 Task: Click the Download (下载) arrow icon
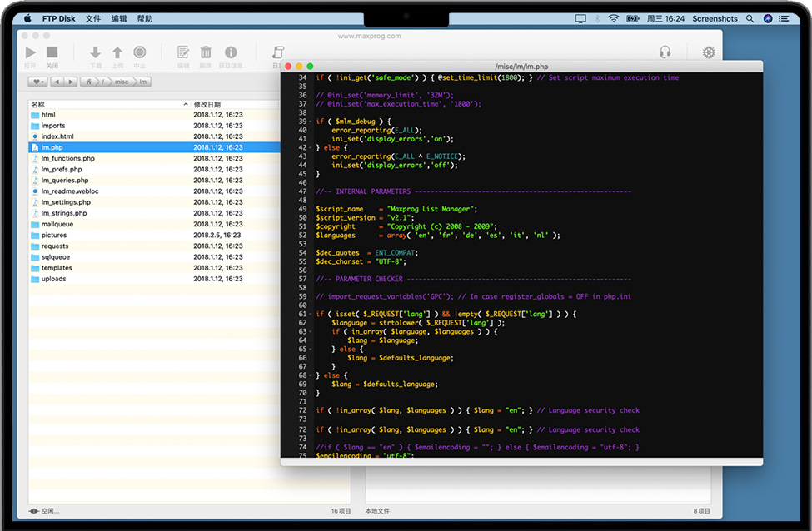pyautogui.click(x=95, y=52)
